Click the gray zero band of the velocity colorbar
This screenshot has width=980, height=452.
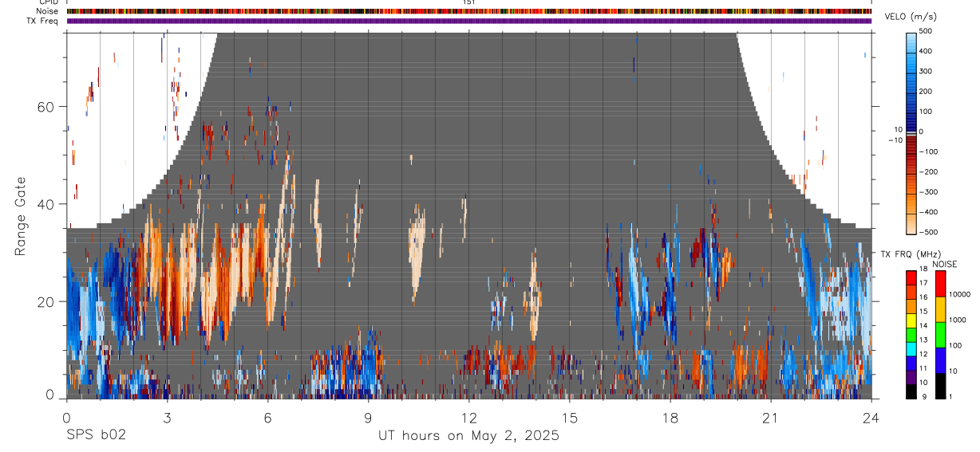coord(911,132)
